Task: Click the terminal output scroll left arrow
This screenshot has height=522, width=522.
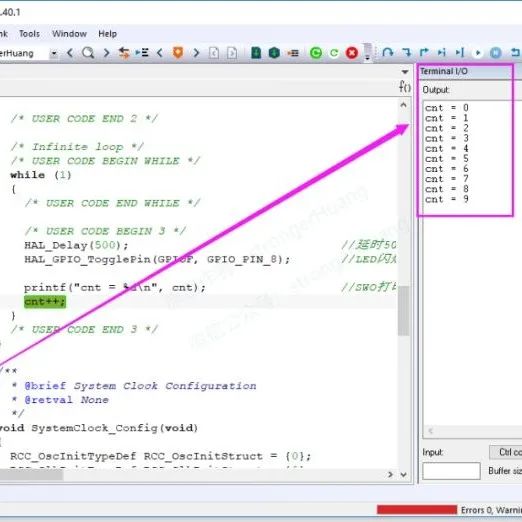Action: 430,431
